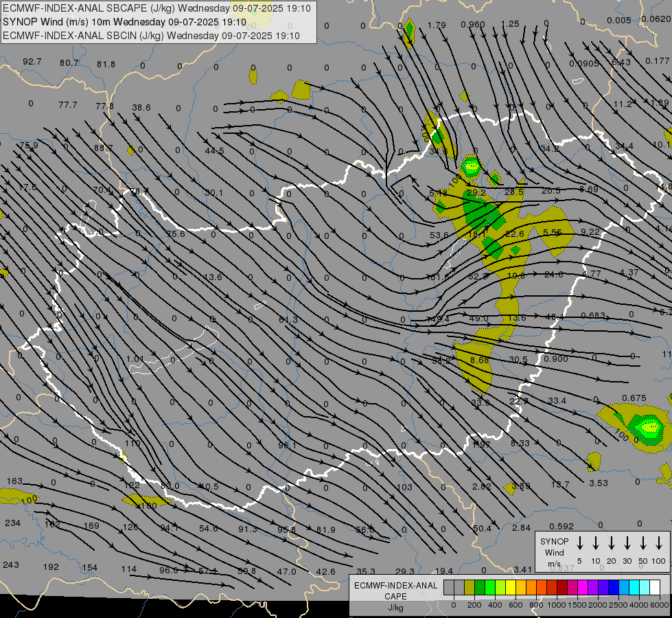672x618 pixels.
Task: Click the '6000' tick label on CAPE legend
Action: [x=660, y=605]
